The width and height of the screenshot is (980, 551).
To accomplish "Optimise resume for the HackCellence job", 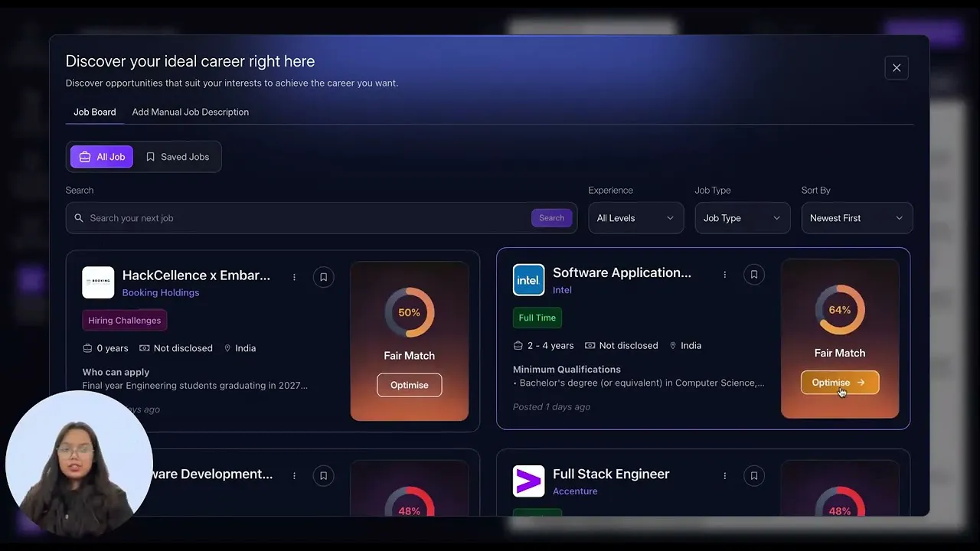I will 410,385.
